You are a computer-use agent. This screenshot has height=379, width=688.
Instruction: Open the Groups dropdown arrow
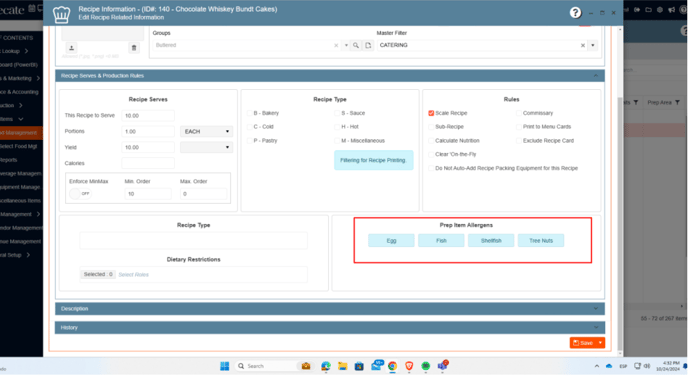tap(346, 45)
